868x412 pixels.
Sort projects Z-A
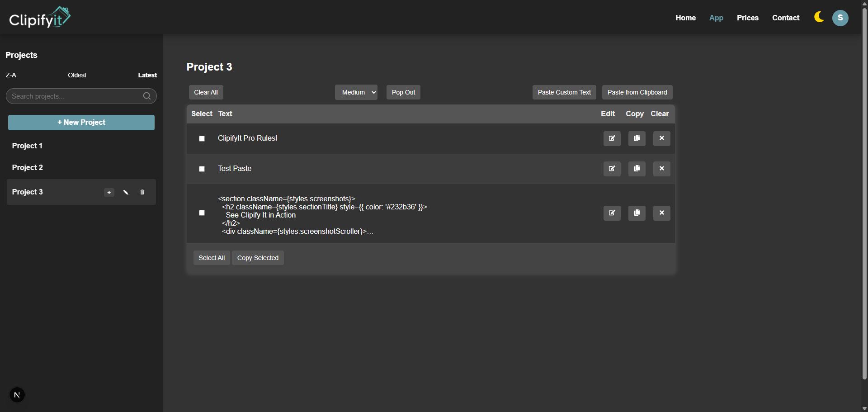click(11, 75)
